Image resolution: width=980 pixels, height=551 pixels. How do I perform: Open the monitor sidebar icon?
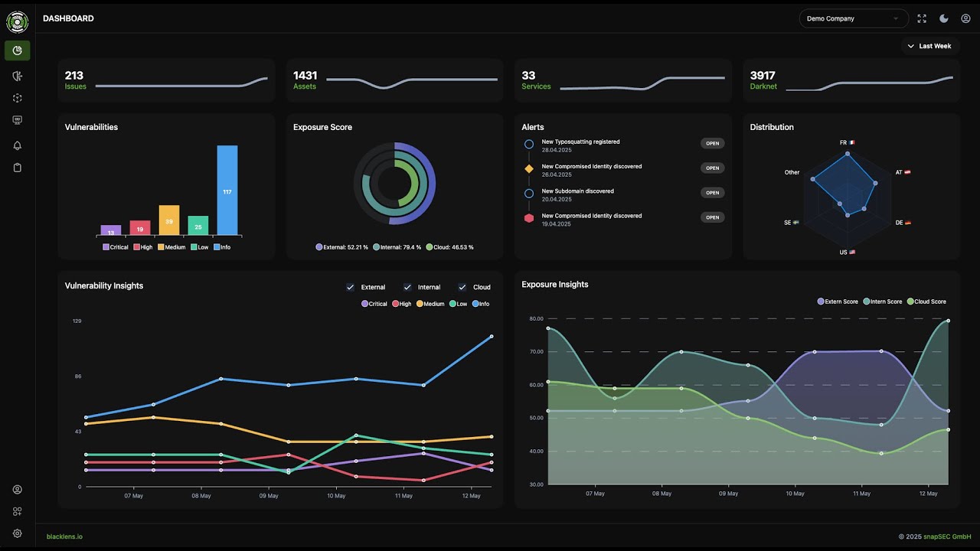coord(18,120)
